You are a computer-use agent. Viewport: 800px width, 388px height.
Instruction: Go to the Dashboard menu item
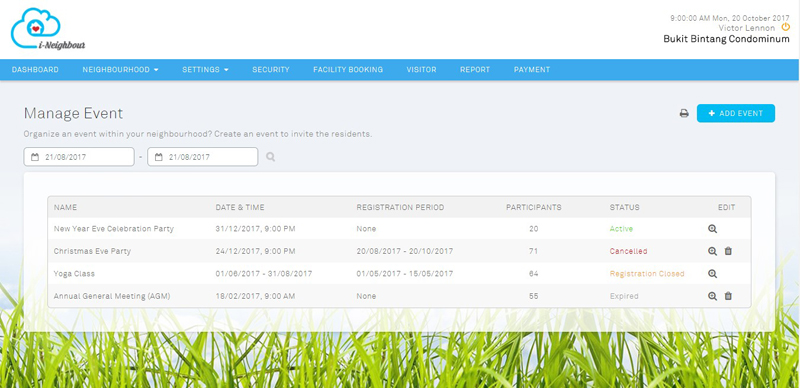[x=35, y=70]
